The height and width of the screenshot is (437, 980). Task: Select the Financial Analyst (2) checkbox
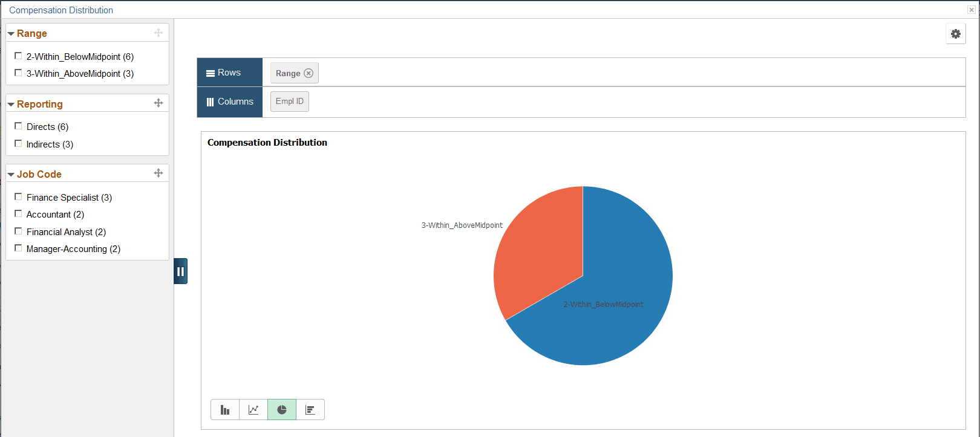pos(18,231)
